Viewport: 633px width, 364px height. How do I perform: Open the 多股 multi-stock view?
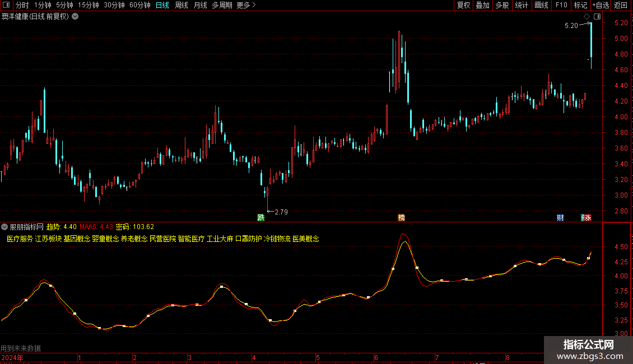point(502,5)
